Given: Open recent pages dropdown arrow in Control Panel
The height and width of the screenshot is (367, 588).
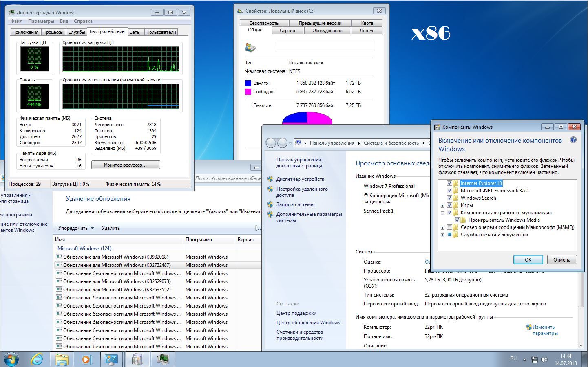Looking at the screenshot, I should 290,143.
